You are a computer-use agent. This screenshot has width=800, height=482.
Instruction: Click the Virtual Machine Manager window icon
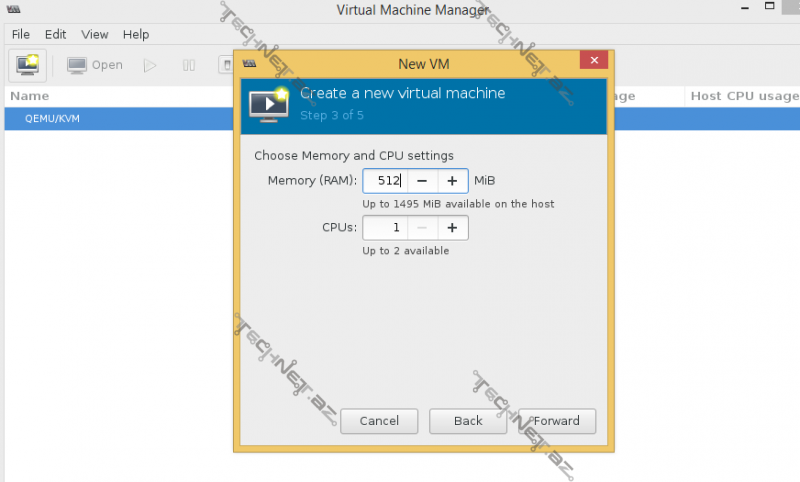pos(13,9)
